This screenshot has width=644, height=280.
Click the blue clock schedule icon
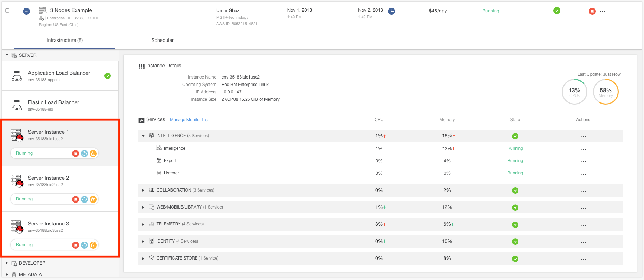click(x=391, y=11)
